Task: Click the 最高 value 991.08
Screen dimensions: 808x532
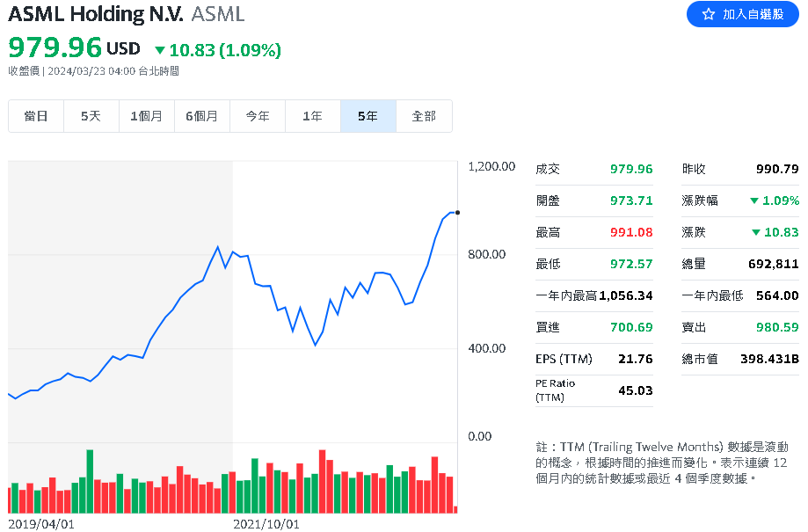Action: point(631,232)
